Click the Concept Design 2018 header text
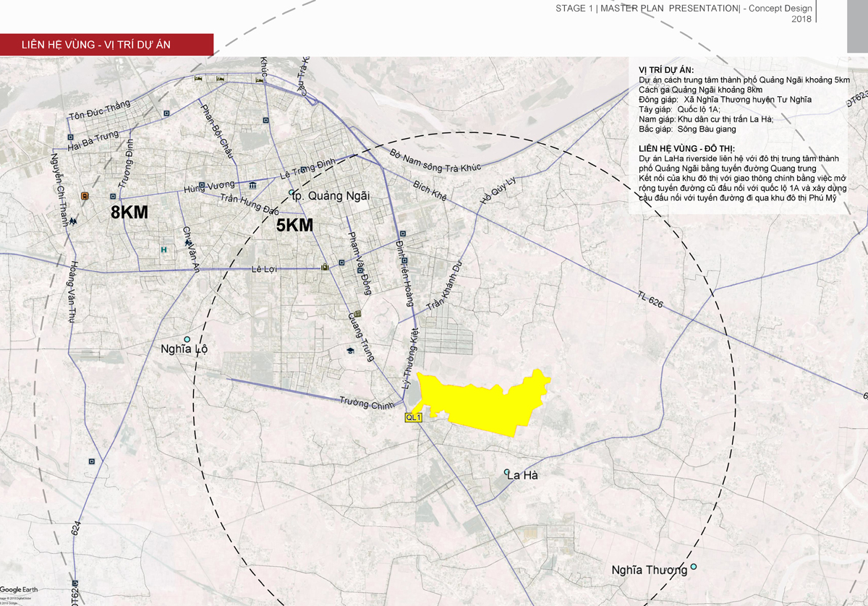The height and width of the screenshot is (606, 868). pyautogui.click(x=780, y=13)
